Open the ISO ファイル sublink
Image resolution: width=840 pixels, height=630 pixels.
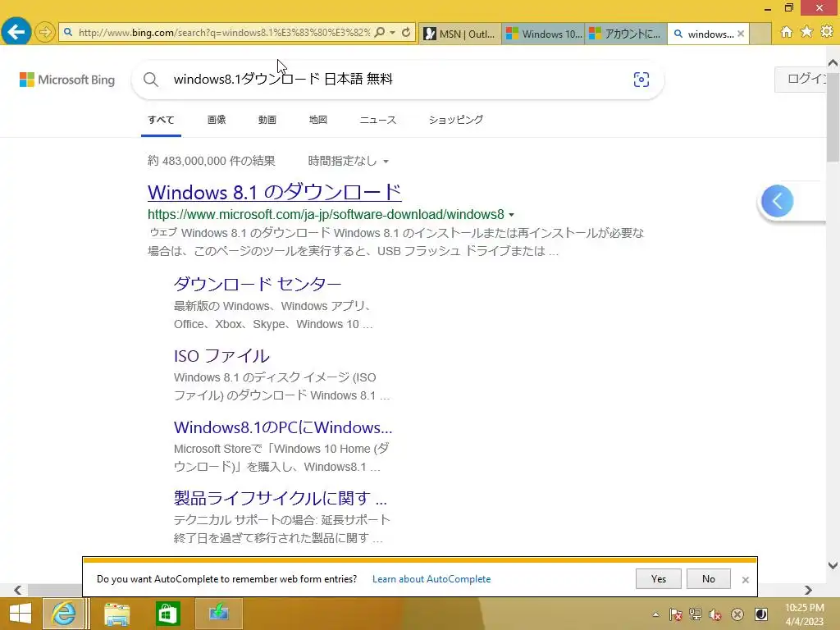tap(221, 356)
